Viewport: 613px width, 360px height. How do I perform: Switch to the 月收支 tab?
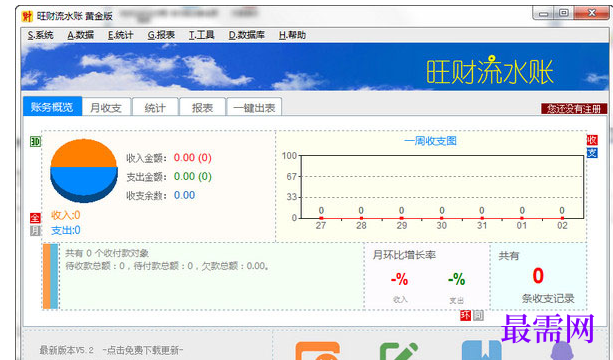[106, 107]
